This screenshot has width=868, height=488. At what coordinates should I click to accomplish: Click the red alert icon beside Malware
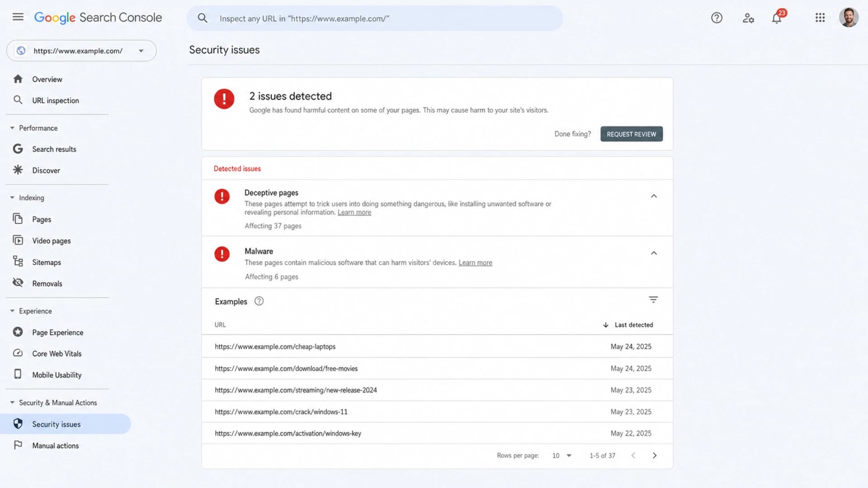(x=222, y=254)
